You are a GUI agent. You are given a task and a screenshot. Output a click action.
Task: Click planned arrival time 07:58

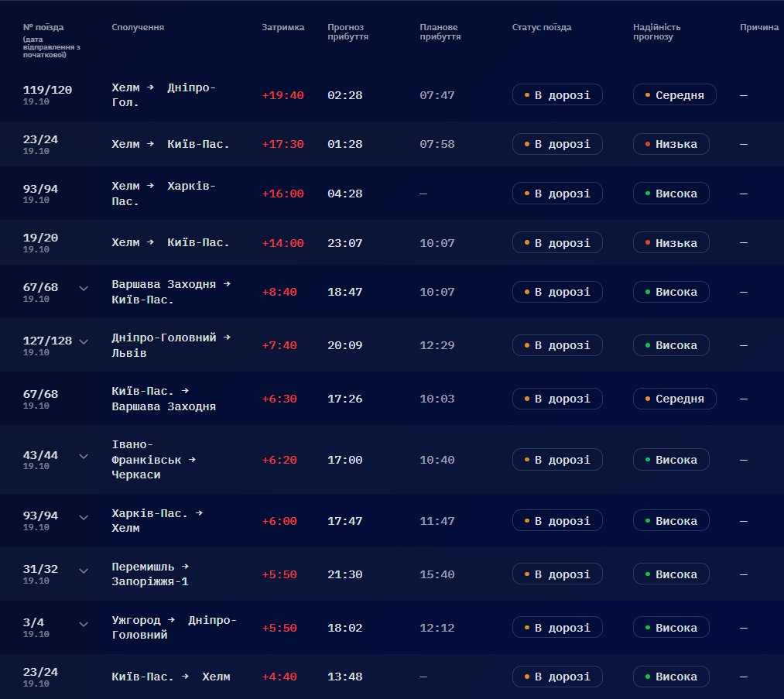tap(437, 144)
